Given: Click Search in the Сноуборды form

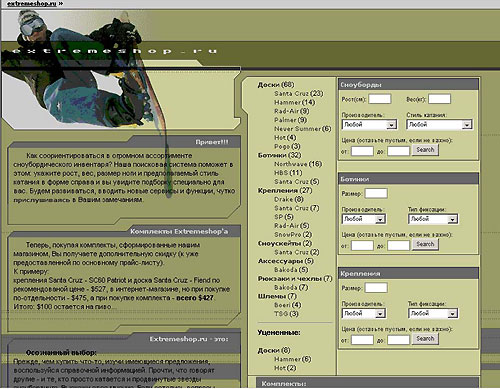Looking at the screenshot, I should click(425, 150).
